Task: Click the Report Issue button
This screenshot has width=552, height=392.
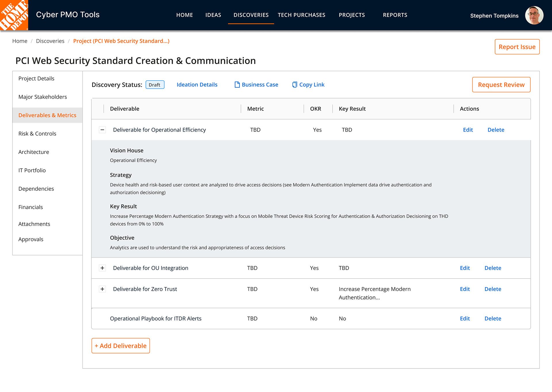Action: (x=517, y=47)
